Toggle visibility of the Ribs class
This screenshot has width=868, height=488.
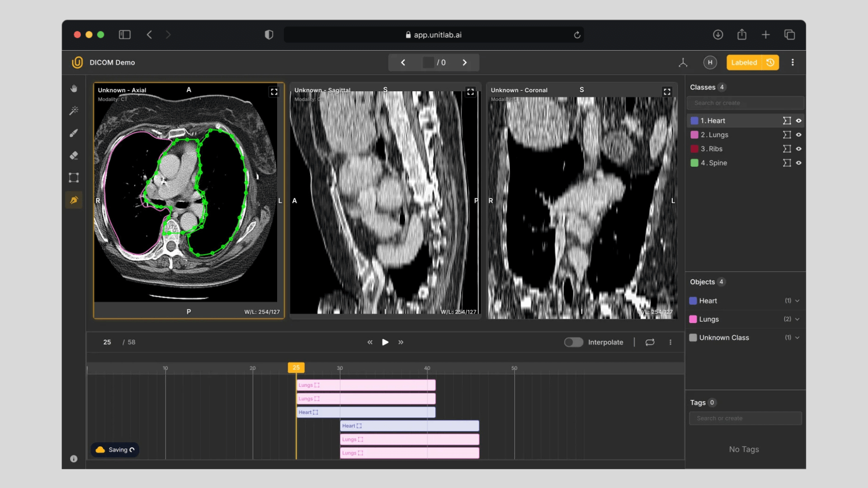pos(799,149)
